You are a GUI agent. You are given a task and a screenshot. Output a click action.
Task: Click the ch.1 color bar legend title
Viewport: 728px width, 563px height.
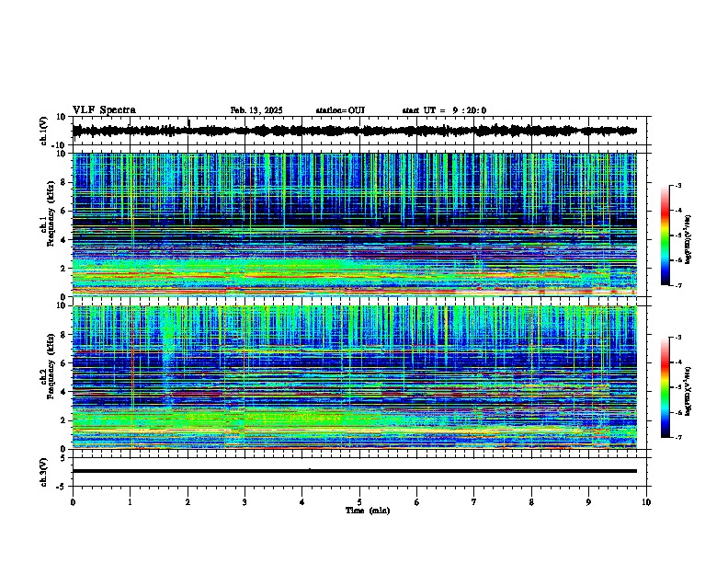[688, 240]
